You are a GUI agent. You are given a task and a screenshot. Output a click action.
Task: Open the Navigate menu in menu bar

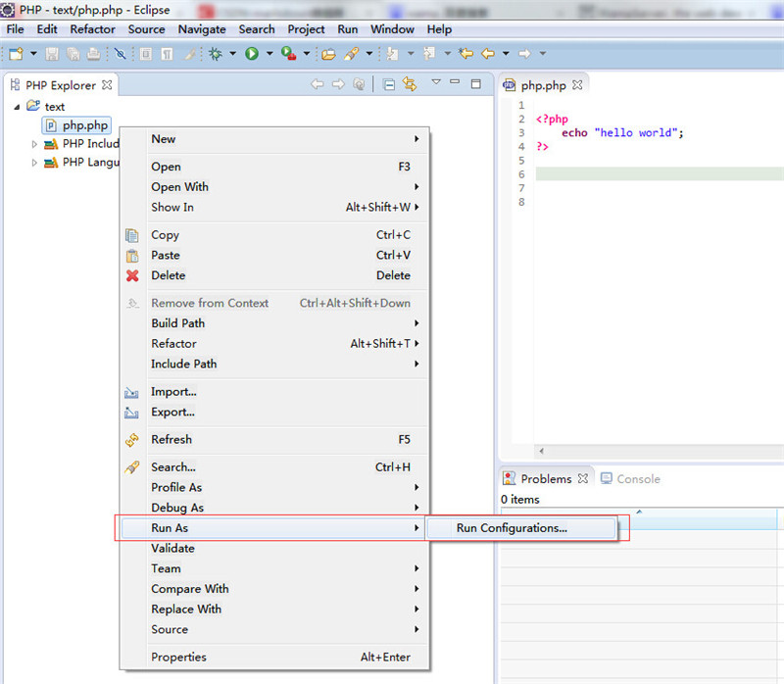click(x=202, y=29)
